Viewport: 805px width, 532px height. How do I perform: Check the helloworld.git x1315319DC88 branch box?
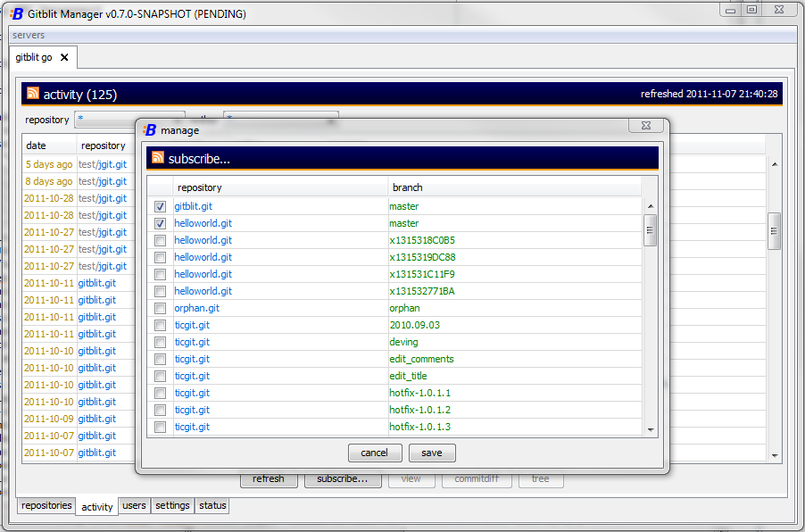pyautogui.click(x=160, y=257)
